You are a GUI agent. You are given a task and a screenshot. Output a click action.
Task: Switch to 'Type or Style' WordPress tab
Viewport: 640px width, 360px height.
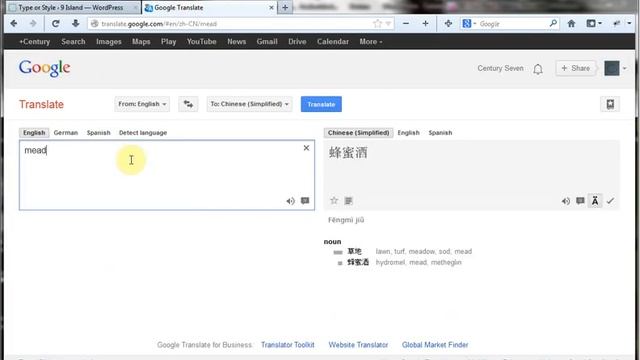(x=71, y=7)
